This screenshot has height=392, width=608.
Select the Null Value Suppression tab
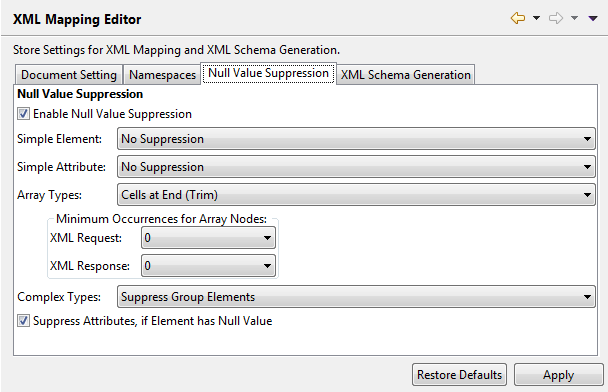point(268,73)
